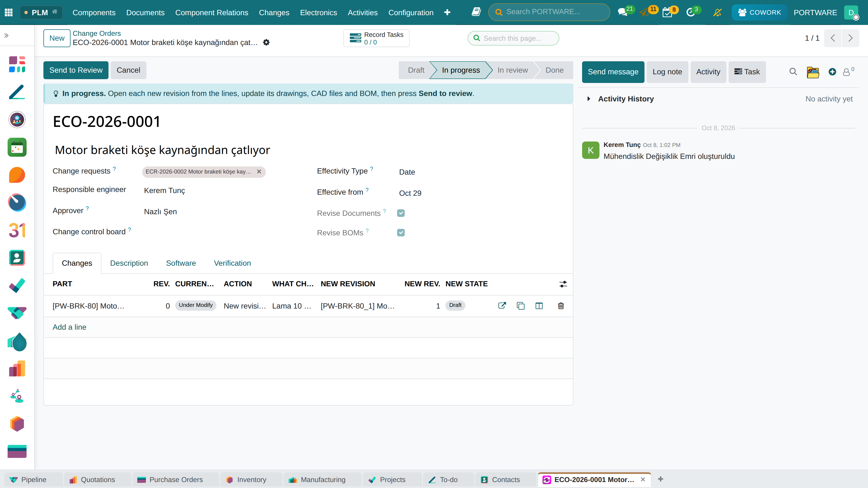Open side-by-side compare icon in change line
This screenshot has height=488, width=868.
(539, 306)
